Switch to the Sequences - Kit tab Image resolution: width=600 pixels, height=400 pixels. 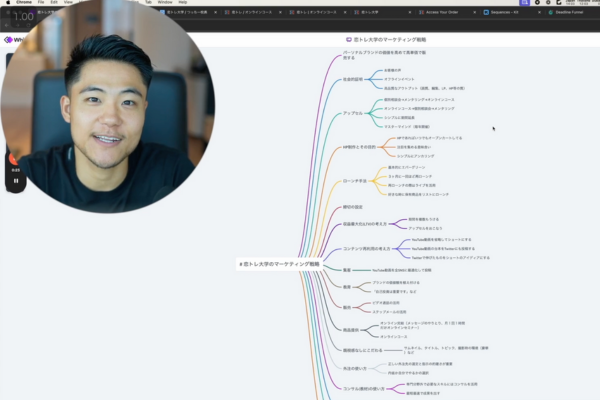pyautogui.click(x=504, y=12)
